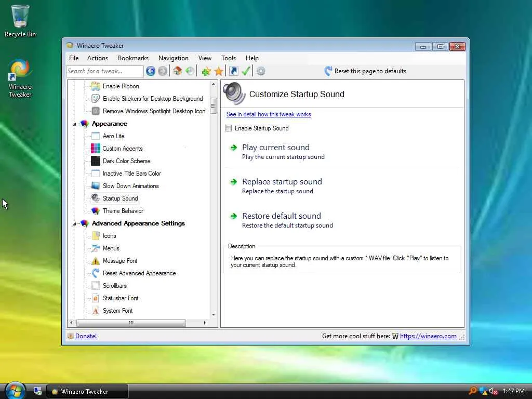Click the tree scroll down arrow

pos(214,314)
